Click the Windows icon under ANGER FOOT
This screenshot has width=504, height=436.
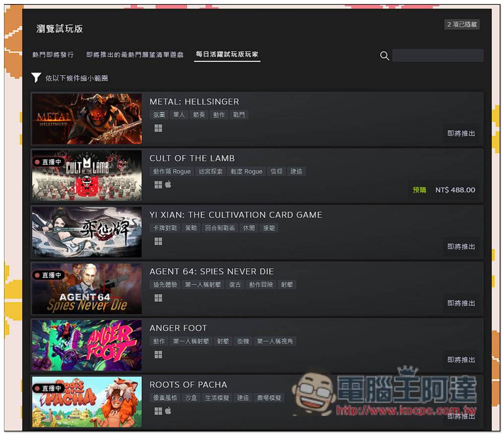(158, 355)
